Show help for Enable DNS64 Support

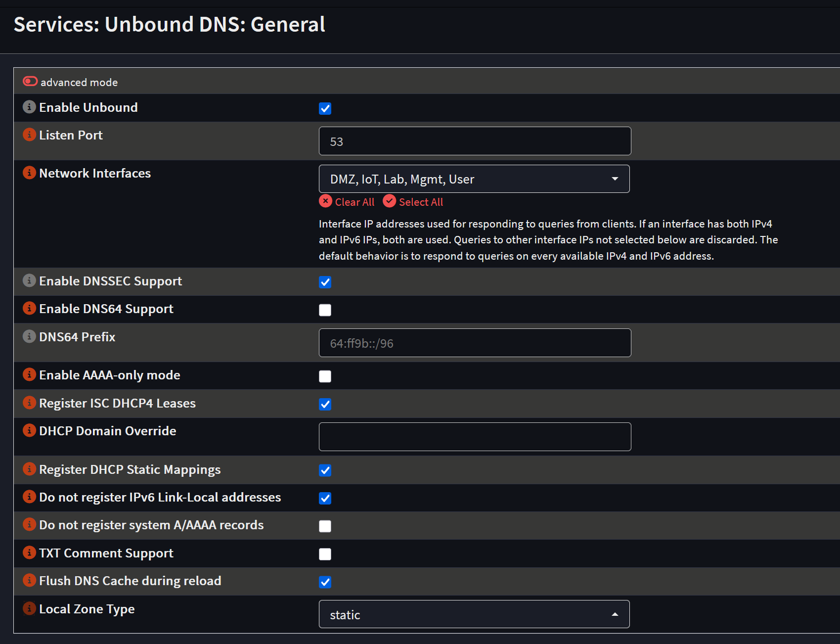pyautogui.click(x=29, y=308)
